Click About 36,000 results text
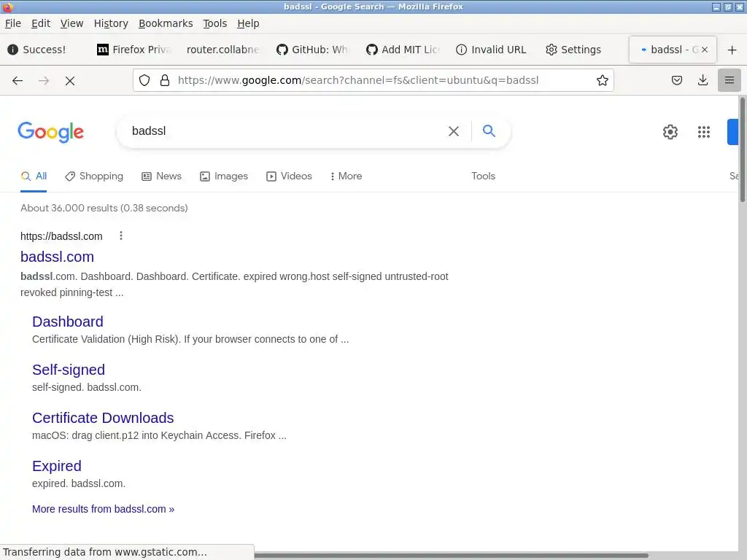This screenshot has width=747, height=560. coord(104,208)
